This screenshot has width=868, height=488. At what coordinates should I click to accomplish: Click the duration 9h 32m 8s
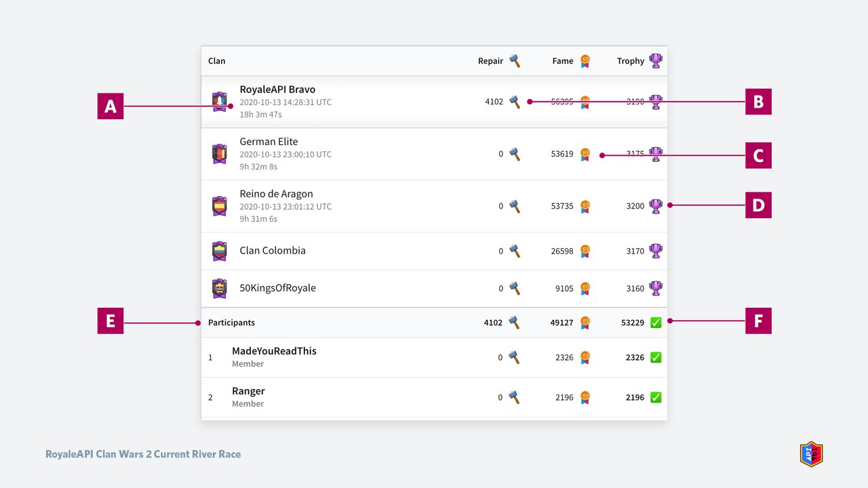[258, 167]
